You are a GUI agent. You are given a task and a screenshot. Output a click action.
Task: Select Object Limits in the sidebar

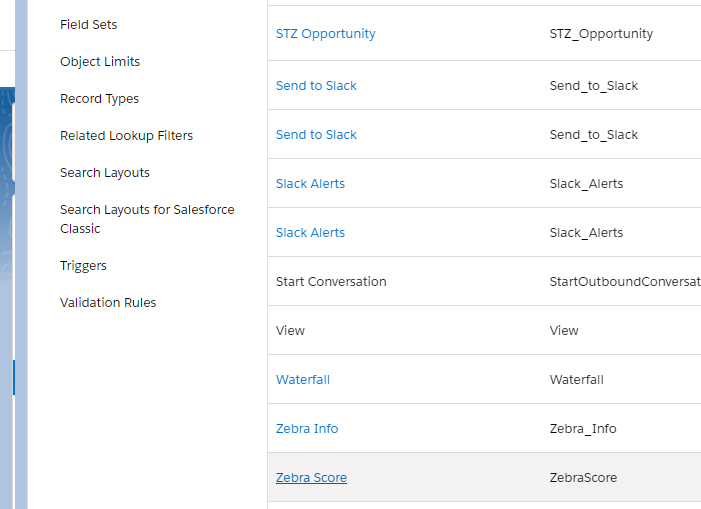100,62
